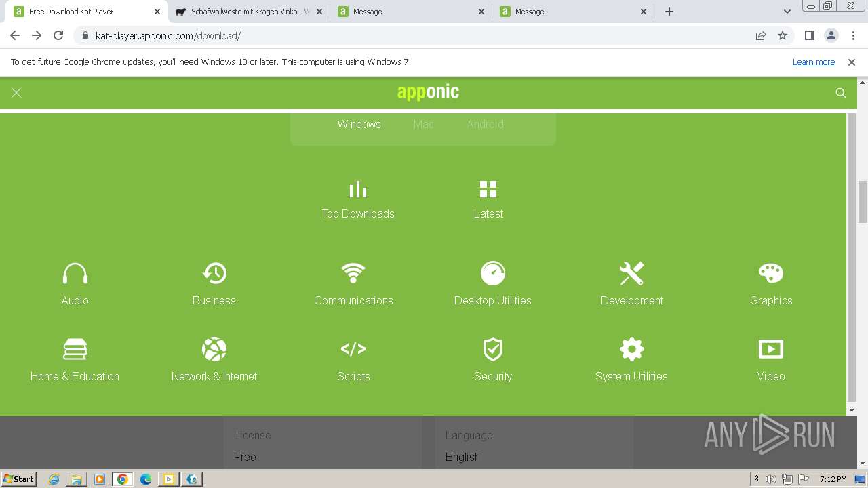Click the Security category label

pyautogui.click(x=493, y=376)
